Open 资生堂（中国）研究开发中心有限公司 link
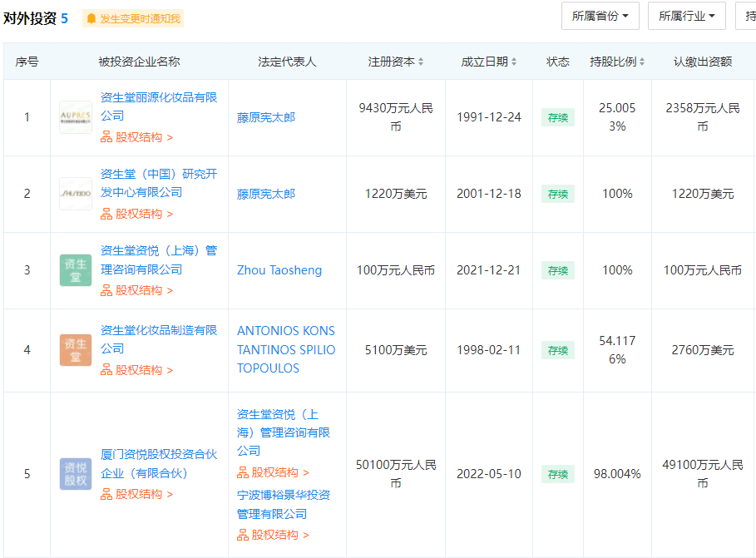 159,183
